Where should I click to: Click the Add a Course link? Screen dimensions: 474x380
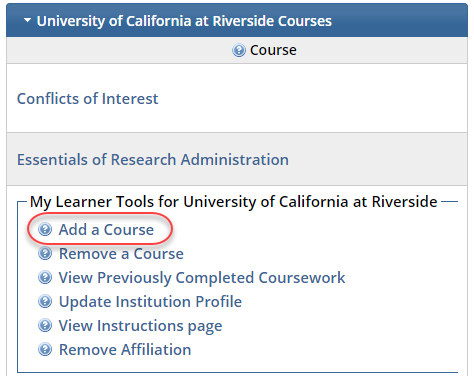(x=106, y=230)
